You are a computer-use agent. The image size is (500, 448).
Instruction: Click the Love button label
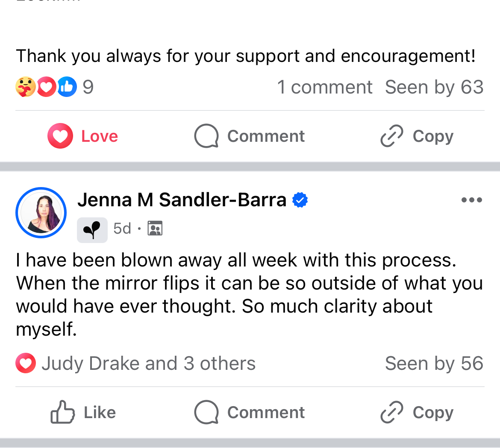click(100, 136)
